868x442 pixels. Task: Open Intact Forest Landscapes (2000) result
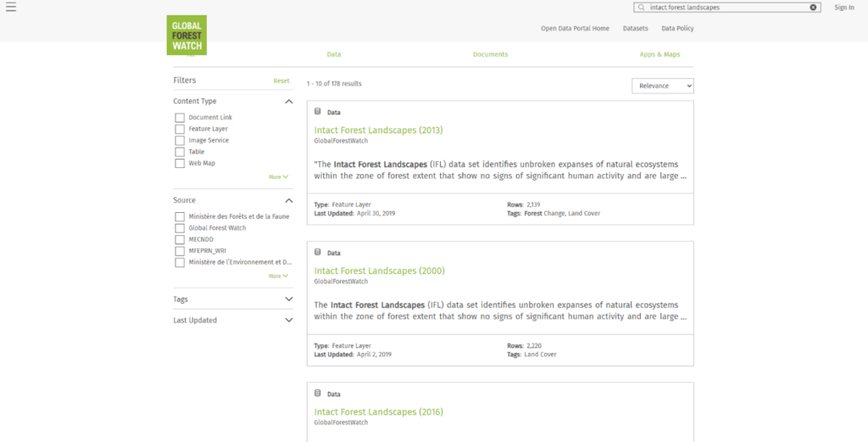click(379, 271)
